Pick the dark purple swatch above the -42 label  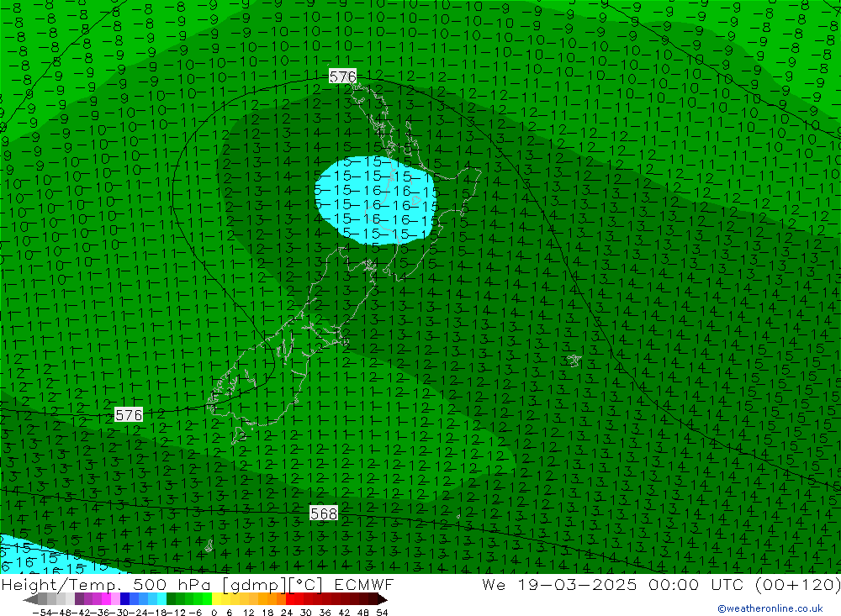pyautogui.click(x=79, y=598)
